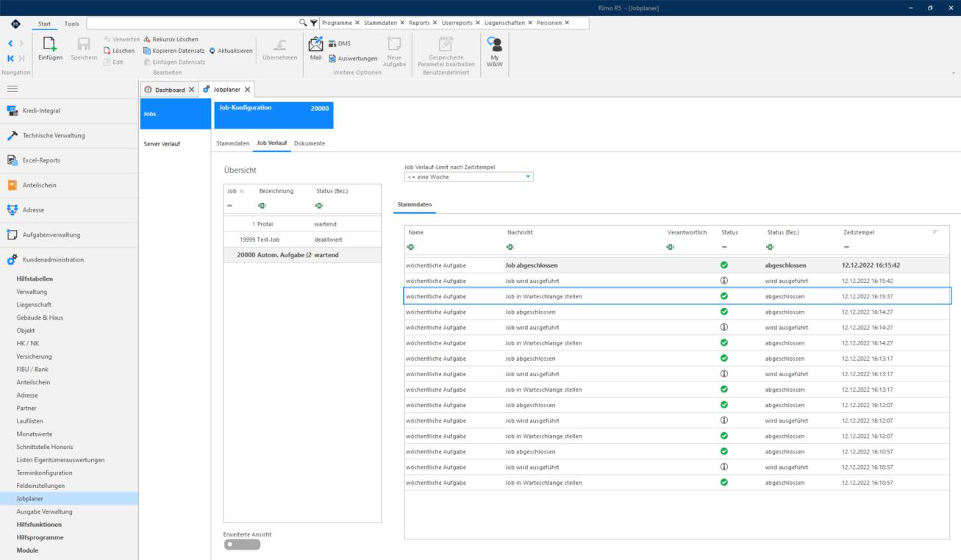961x560 pixels.
Task: Click the Rekursiv Löschen warning icon
Action: (147, 40)
